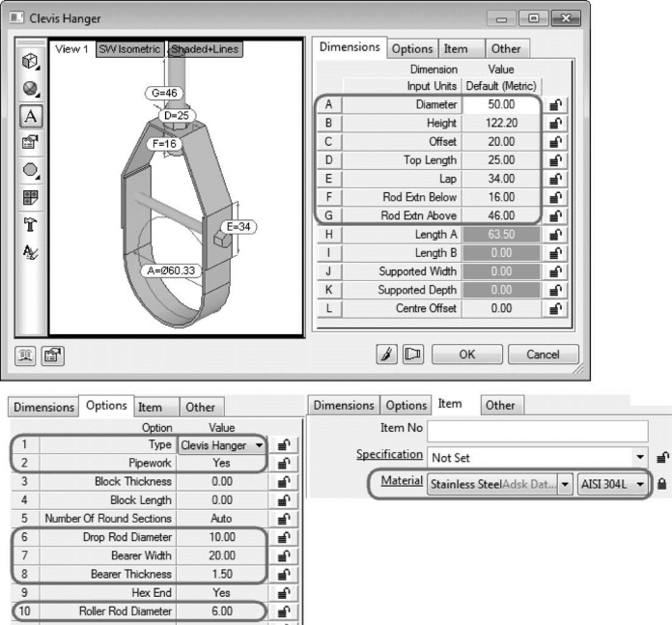The height and width of the screenshot is (625, 672).
Task: Select the E=34 label in 3D view
Action: [x=238, y=227]
